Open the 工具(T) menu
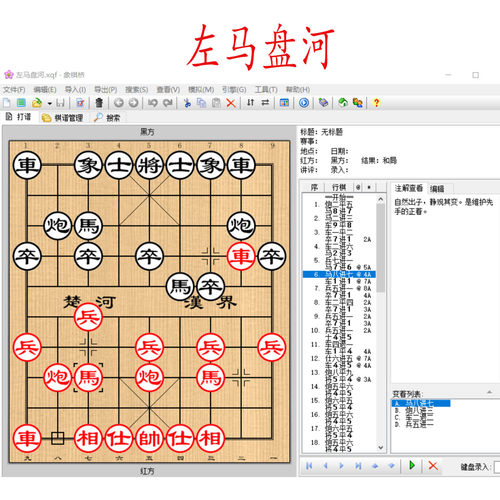 pyautogui.click(x=266, y=90)
